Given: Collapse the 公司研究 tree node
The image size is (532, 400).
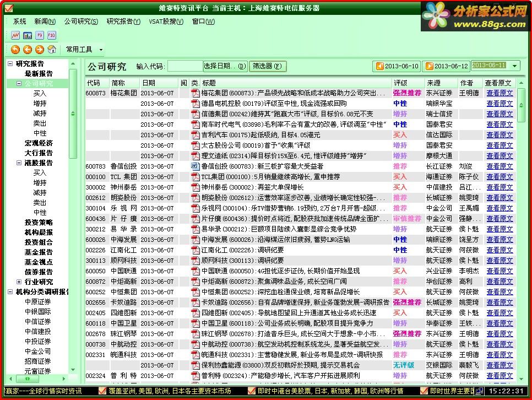Looking at the screenshot, I should [x=19, y=83].
